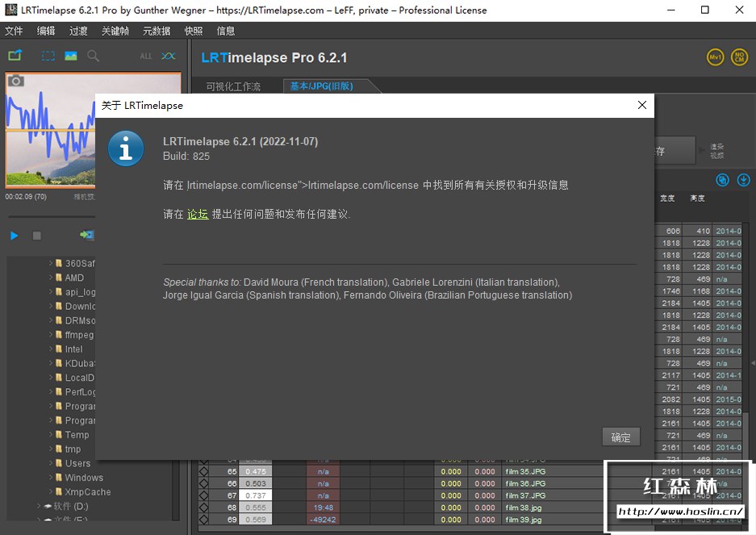Click the LRTimelapse app icon in title bar

coord(10,10)
